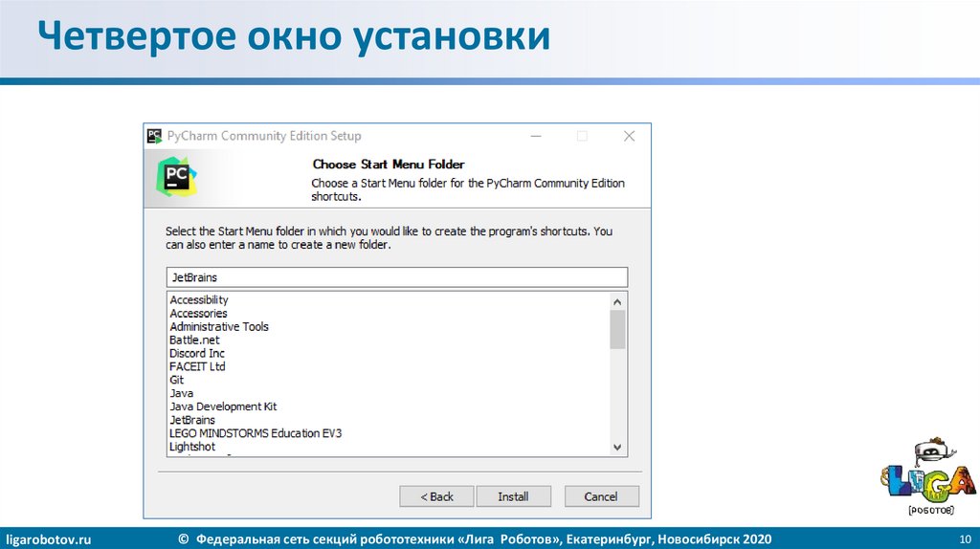The width and height of the screenshot is (980, 549).
Task: Click the ligarobotov.ru footer link
Action: 48,539
